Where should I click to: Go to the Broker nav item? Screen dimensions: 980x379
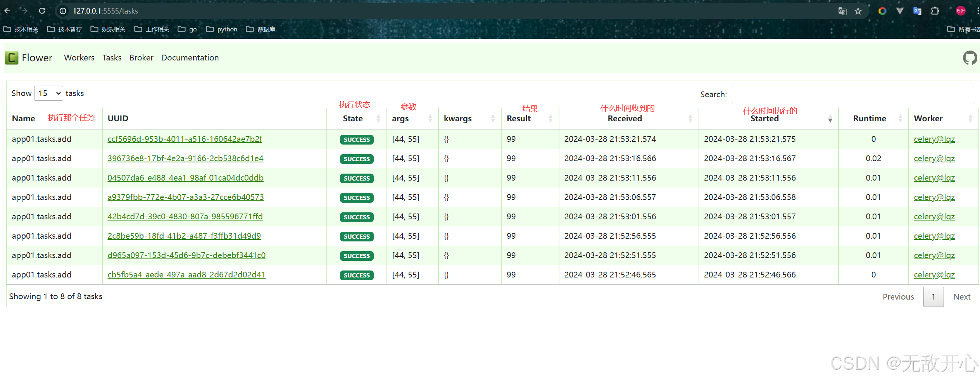[141, 58]
